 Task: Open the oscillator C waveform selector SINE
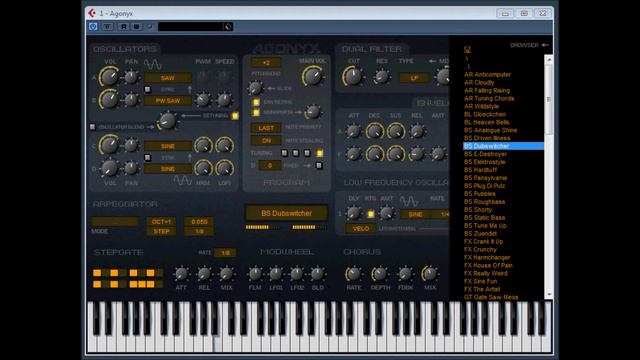tap(168, 146)
